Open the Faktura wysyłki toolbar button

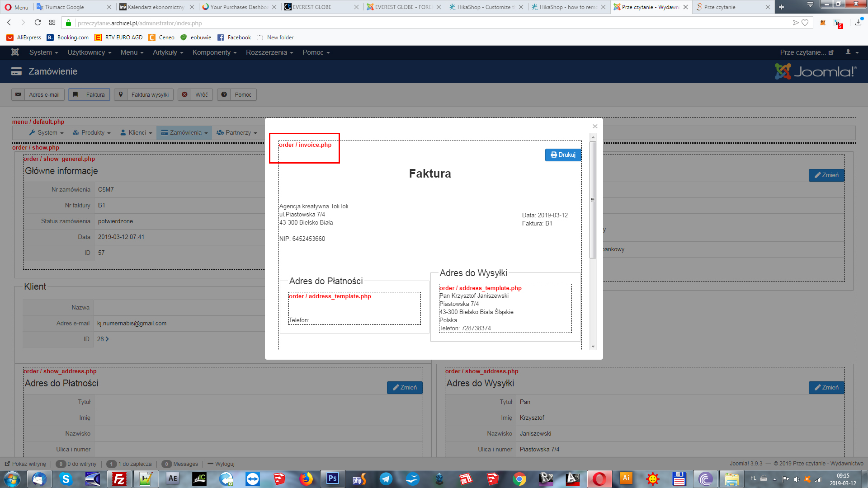(144, 95)
